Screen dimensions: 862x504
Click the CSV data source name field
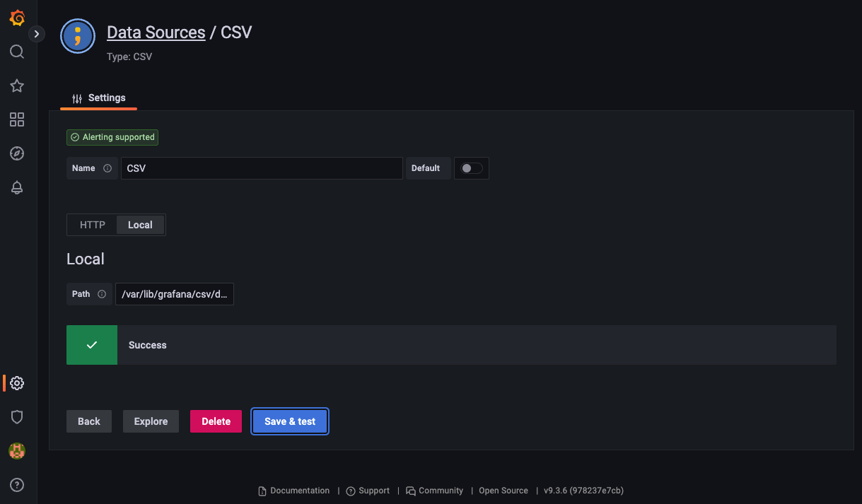click(262, 168)
